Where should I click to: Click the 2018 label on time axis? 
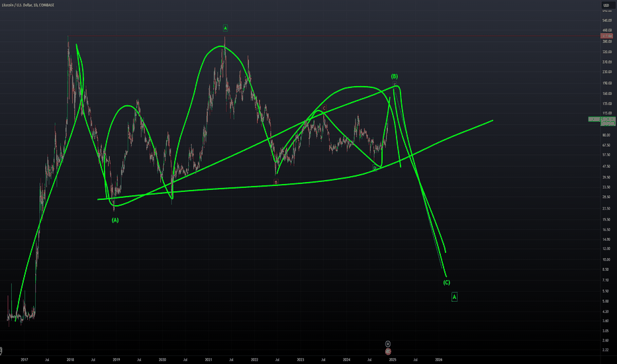70,359
